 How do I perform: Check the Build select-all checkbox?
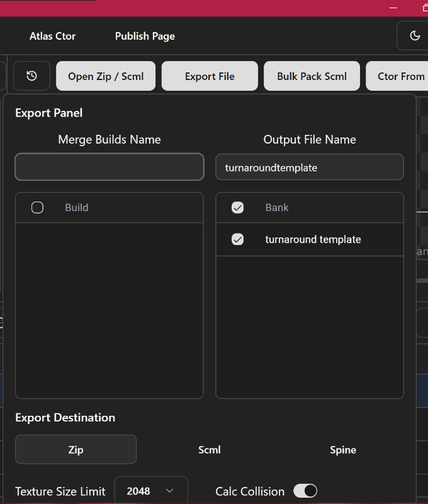pyautogui.click(x=37, y=207)
